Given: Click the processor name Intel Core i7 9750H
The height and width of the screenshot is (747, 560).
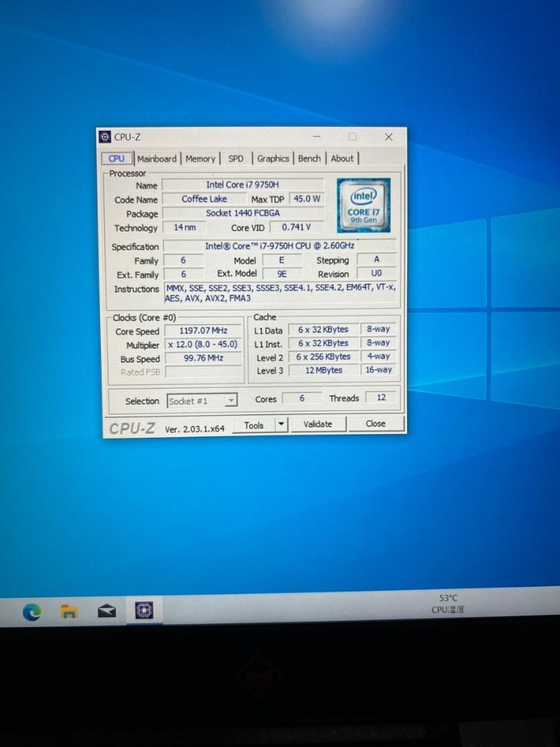Looking at the screenshot, I should pos(243,185).
